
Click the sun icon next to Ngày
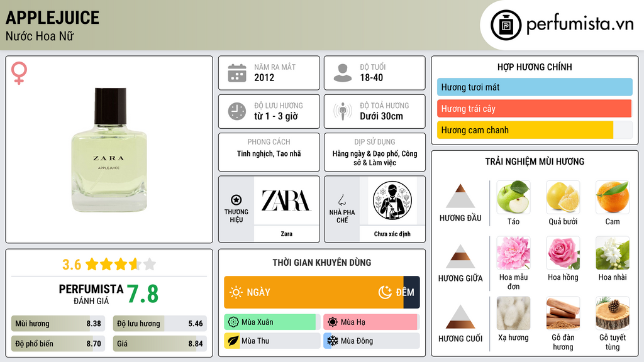pos(236,292)
